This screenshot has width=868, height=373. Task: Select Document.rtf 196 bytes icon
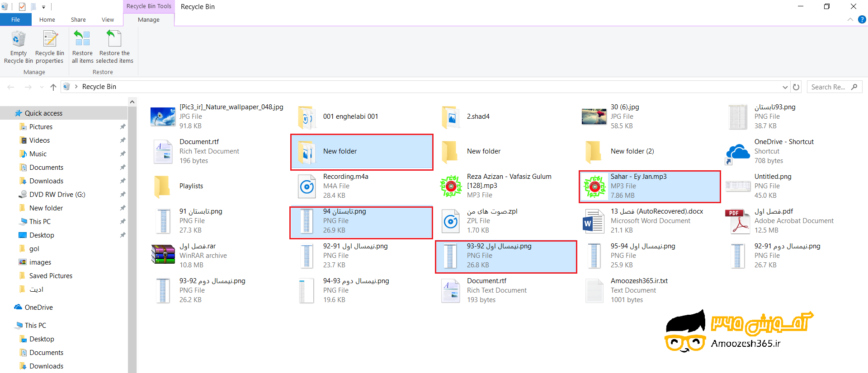[x=163, y=151]
